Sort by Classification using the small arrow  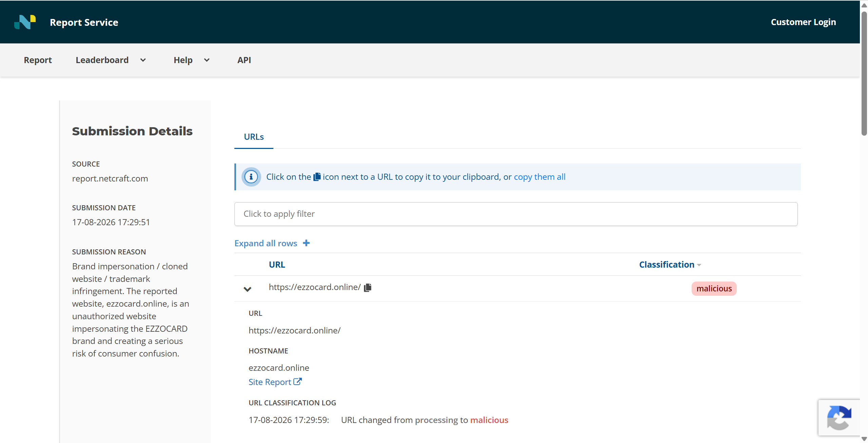point(699,265)
